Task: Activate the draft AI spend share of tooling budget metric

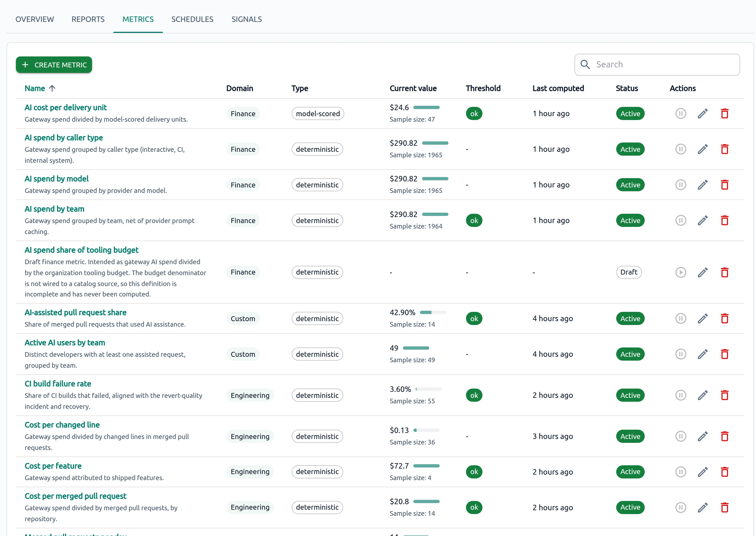Action: point(680,272)
